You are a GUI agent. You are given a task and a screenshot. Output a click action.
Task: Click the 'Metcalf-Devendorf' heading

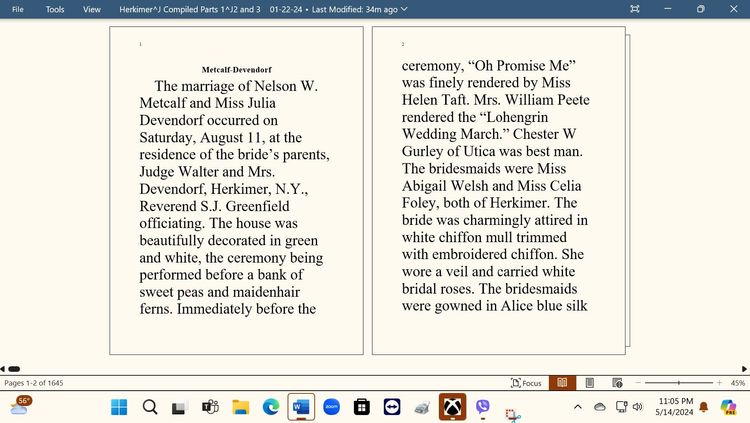237,70
